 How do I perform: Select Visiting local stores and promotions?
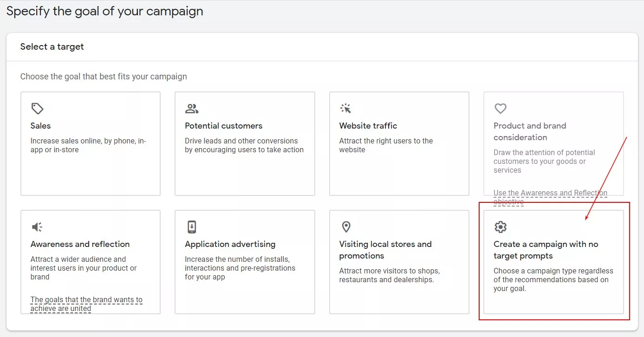[399, 262]
